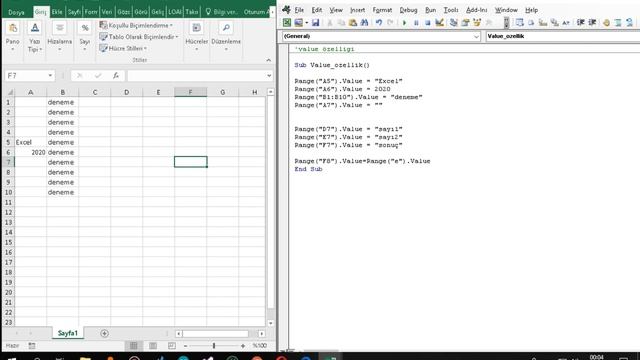This screenshot has height=360, width=640.
Task: Select column F header
Action: [x=190, y=92]
